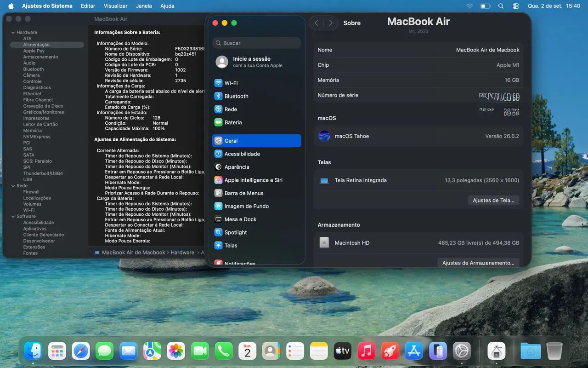Click the Buscar search field
The image size is (588, 368).
click(x=256, y=43)
